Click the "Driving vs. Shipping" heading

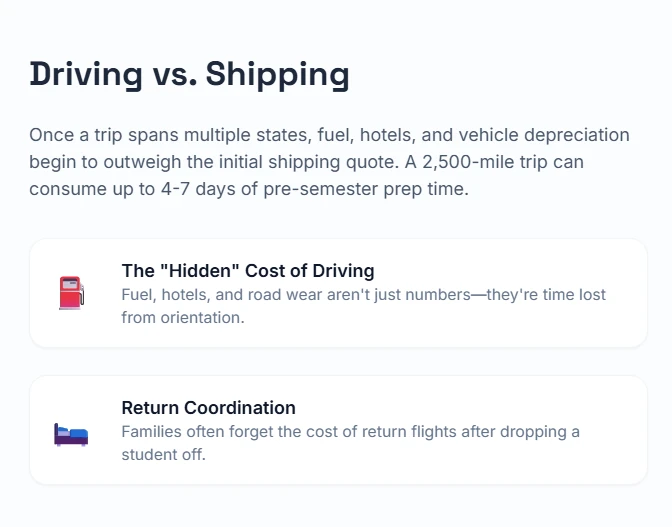tap(189, 73)
